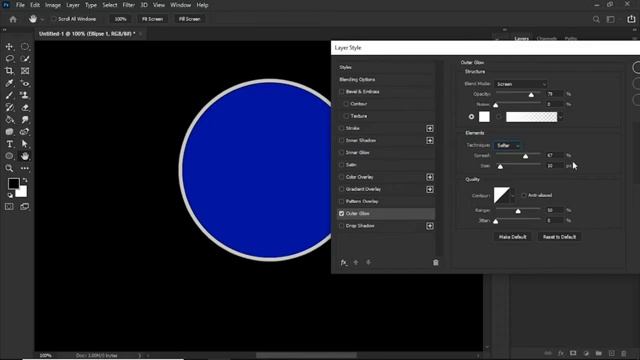Add another Stroke effect plus button
Image resolution: width=640 pixels, height=360 pixels.
(x=430, y=128)
